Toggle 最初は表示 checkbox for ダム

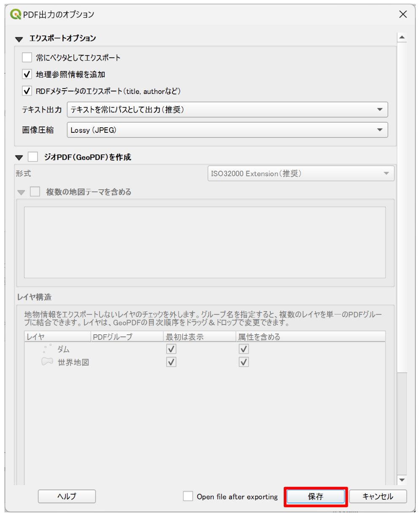(x=171, y=349)
